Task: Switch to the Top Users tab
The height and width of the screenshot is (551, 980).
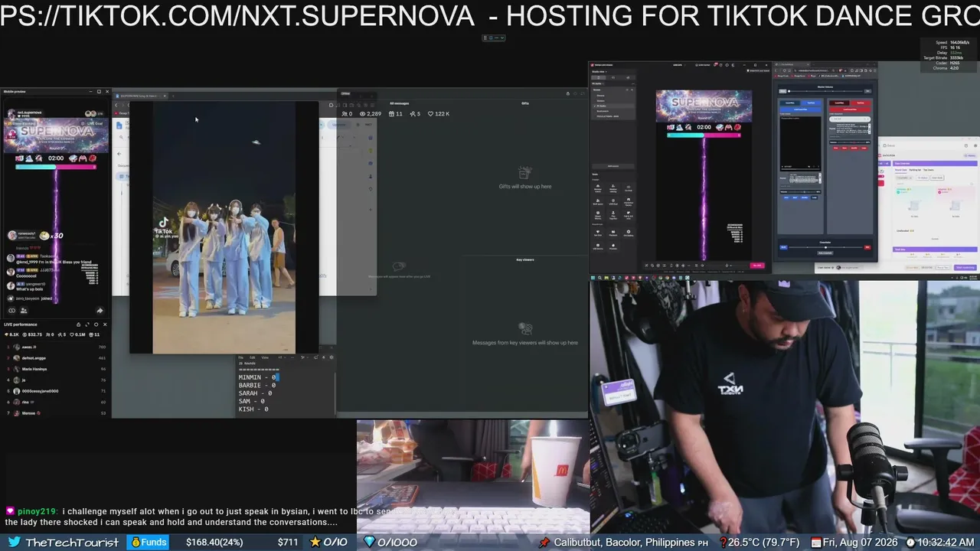Action: pyautogui.click(x=929, y=169)
